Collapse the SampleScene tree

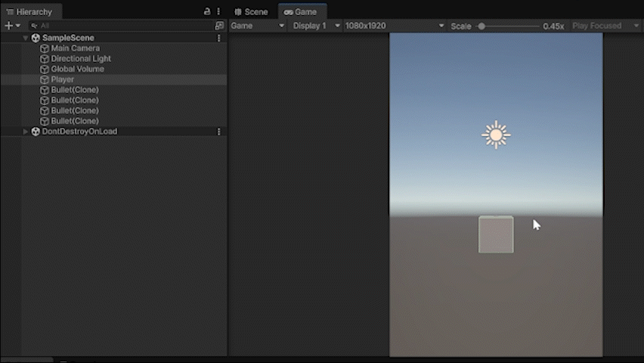[x=26, y=38]
